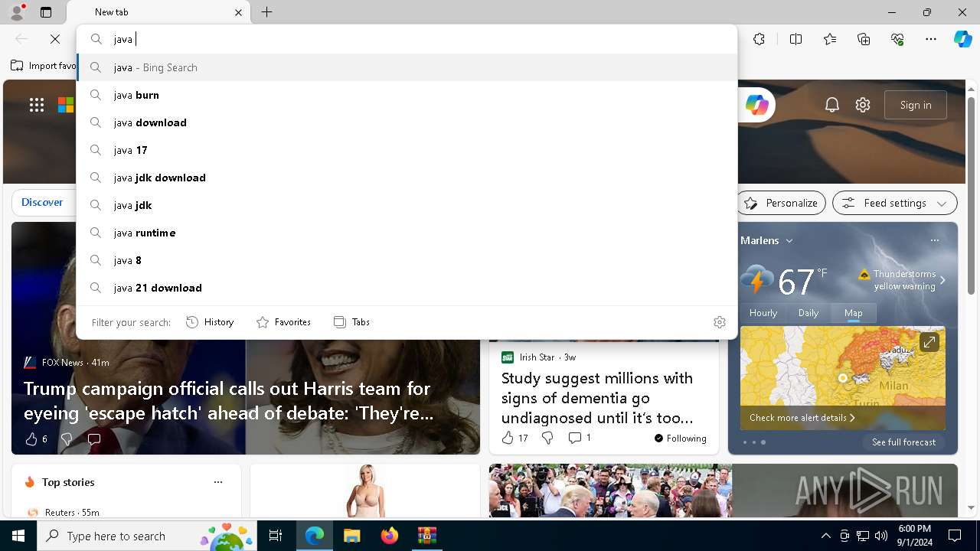
Task: Switch to the Discover feed tab
Action: point(42,202)
